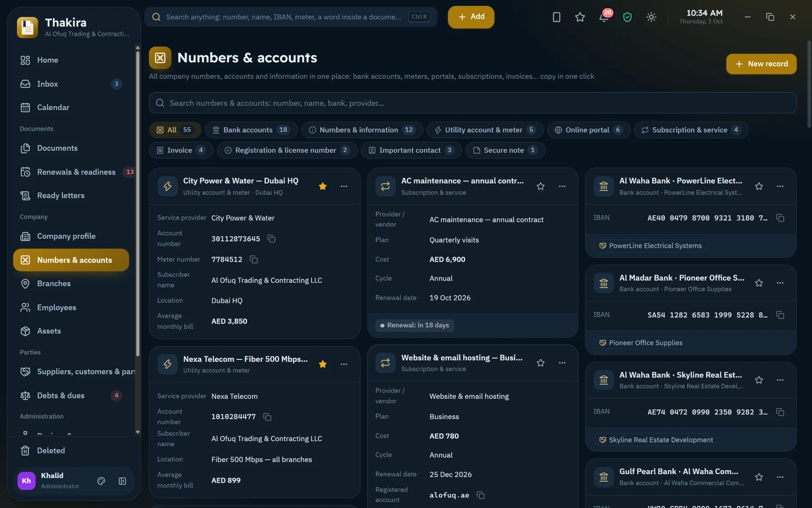
Task: Click the green security shield icon
Action: [x=627, y=17]
